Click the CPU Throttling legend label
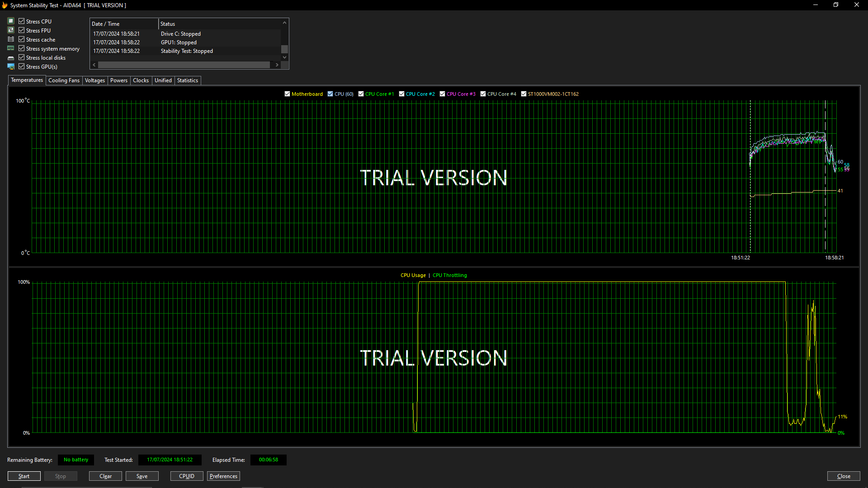The height and width of the screenshot is (488, 868). tap(450, 275)
